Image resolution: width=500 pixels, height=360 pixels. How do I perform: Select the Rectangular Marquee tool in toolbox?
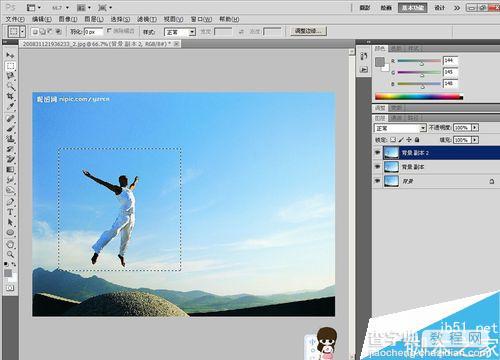(10, 66)
